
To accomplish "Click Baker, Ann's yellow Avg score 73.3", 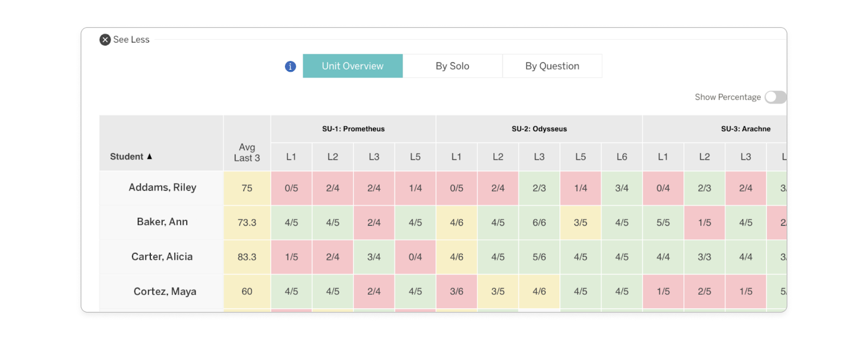I will point(247,222).
